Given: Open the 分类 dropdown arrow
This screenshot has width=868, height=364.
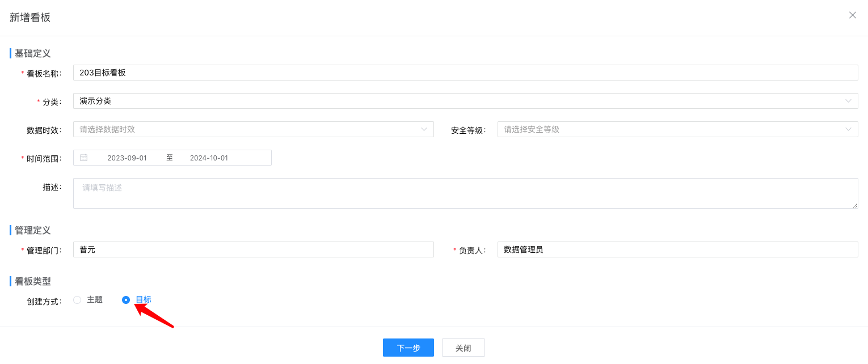Looking at the screenshot, I should coord(849,101).
